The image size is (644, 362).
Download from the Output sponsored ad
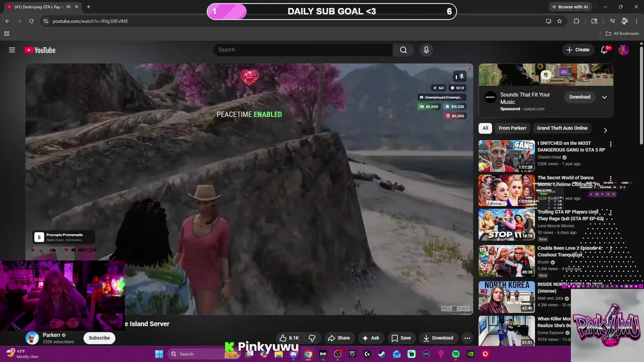tap(580, 97)
